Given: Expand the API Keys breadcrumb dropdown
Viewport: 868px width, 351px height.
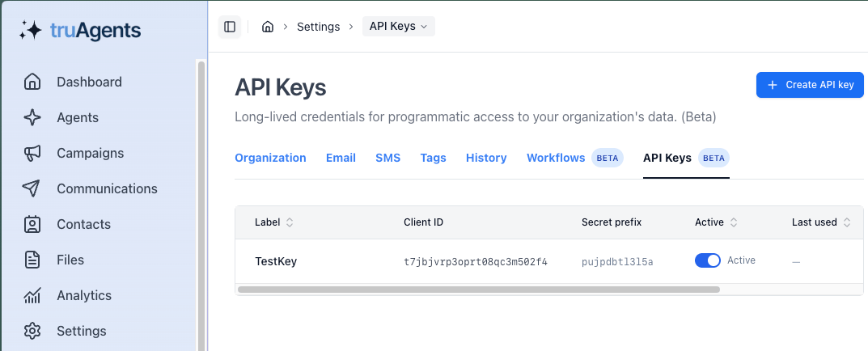Looking at the screenshot, I should (x=399, y=27).
